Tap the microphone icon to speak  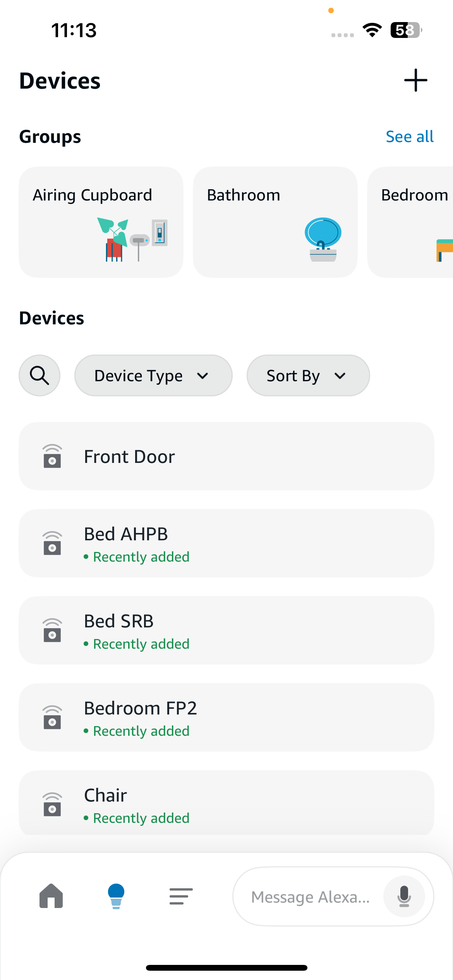pos(404,896)
